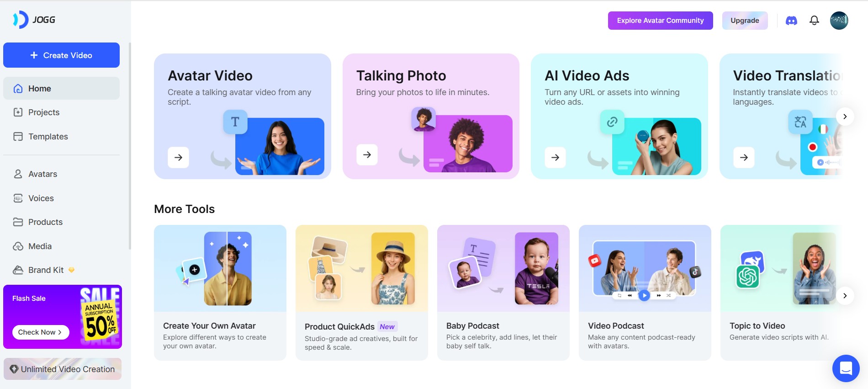Click Explore Avatar Community button

[660, 21]
